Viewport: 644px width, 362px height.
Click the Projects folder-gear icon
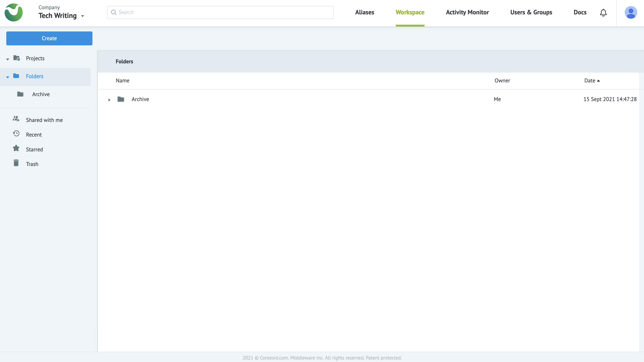17,58
